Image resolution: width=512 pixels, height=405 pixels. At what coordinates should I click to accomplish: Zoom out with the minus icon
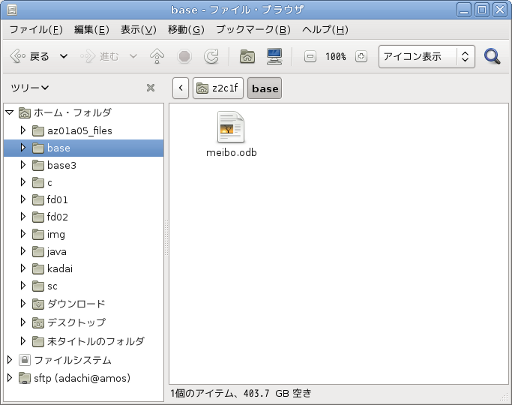tap(310, 56)
